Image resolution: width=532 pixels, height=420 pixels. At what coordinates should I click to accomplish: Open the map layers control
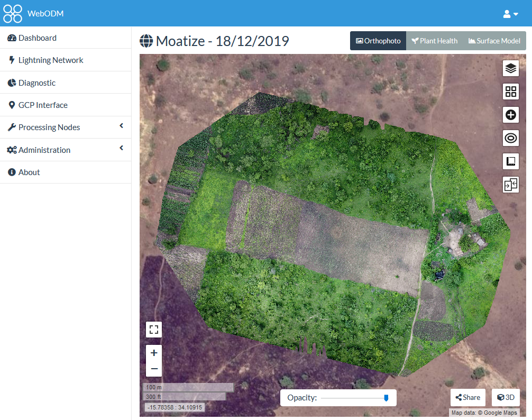(510, 68)
